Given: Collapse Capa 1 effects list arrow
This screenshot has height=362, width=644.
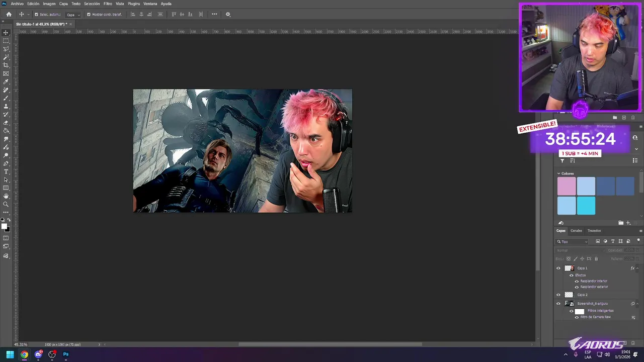Looking at the screenshot, I should tap(637, 268).
